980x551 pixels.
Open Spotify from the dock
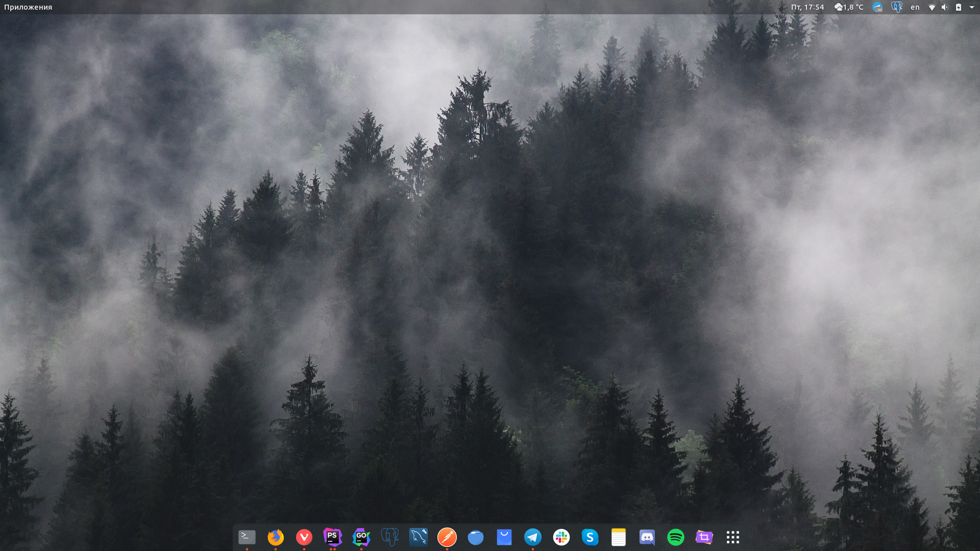[x=676, y=537]
